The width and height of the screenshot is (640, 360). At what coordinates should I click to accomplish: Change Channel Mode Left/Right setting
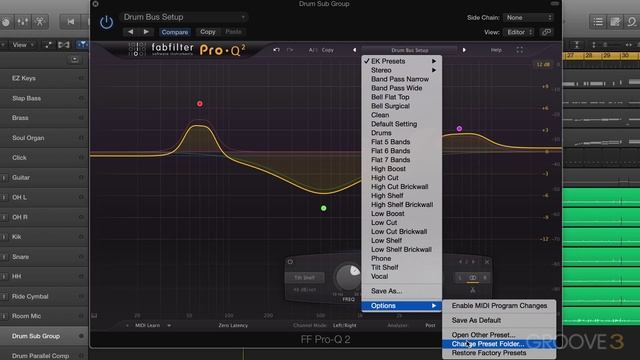coord(344,326)
